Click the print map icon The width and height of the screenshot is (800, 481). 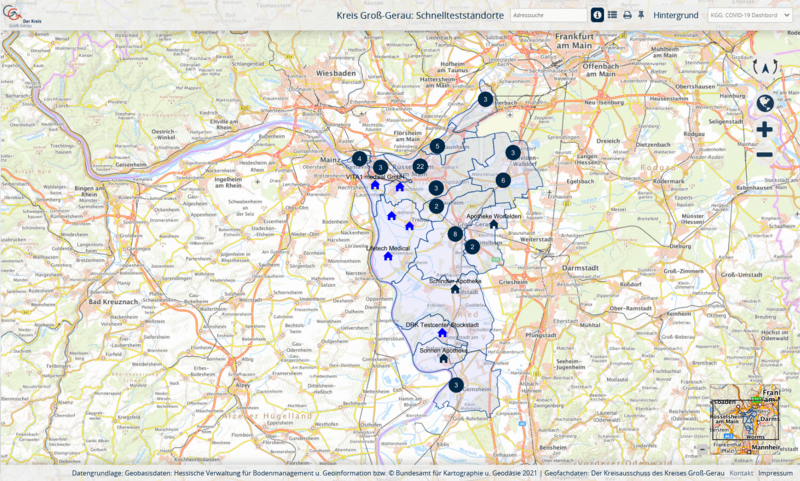(627, 15)
